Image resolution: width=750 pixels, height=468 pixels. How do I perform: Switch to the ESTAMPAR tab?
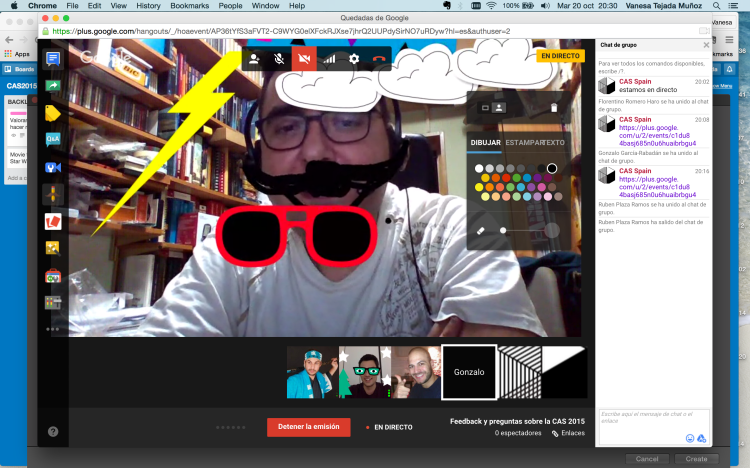526,143
